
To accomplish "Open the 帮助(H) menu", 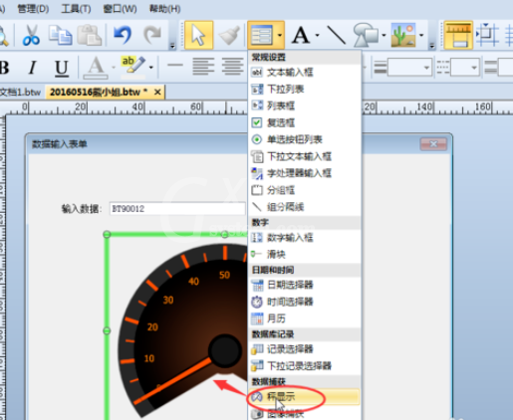I will point(165,9).
